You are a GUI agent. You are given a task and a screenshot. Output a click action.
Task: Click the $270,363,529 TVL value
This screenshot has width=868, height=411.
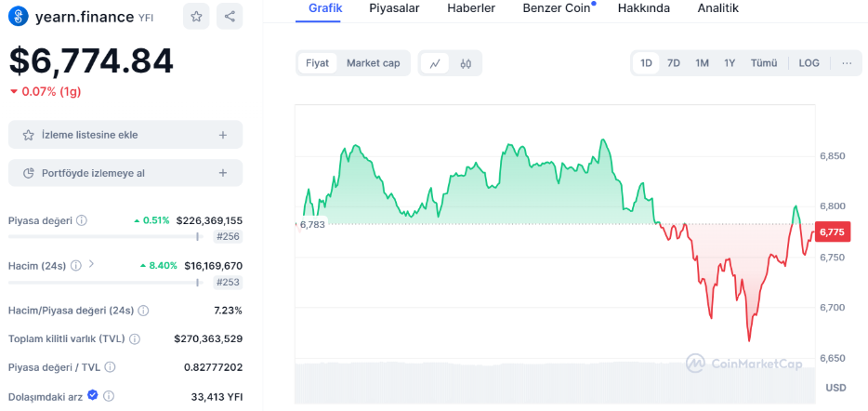[208, 338]
